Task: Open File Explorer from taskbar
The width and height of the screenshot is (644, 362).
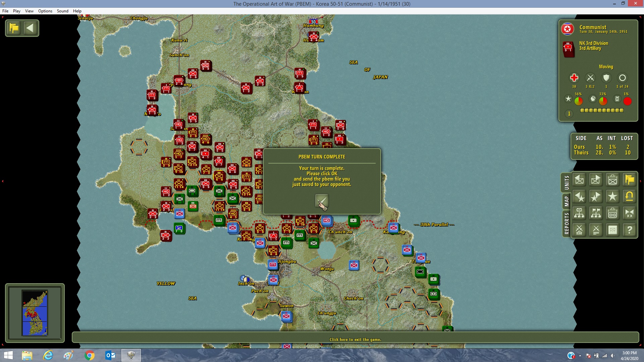Action: pos(27,355)
